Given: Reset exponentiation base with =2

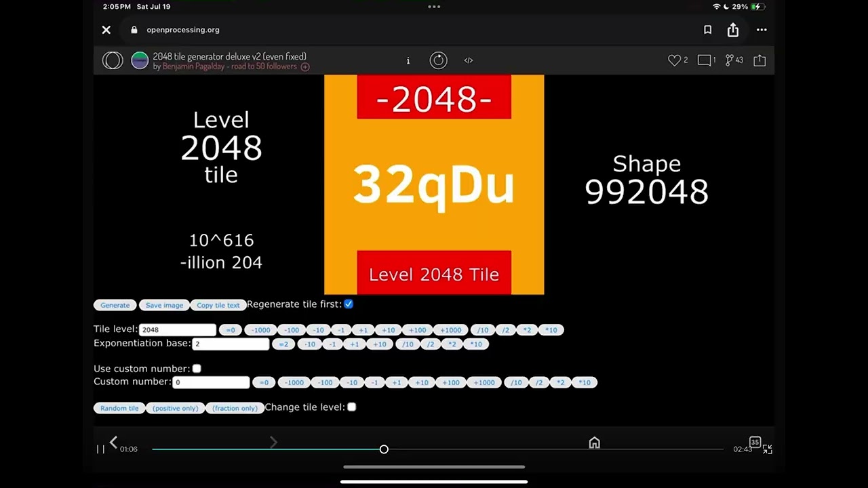Looking at the screenshot, I should click(283, 344).
